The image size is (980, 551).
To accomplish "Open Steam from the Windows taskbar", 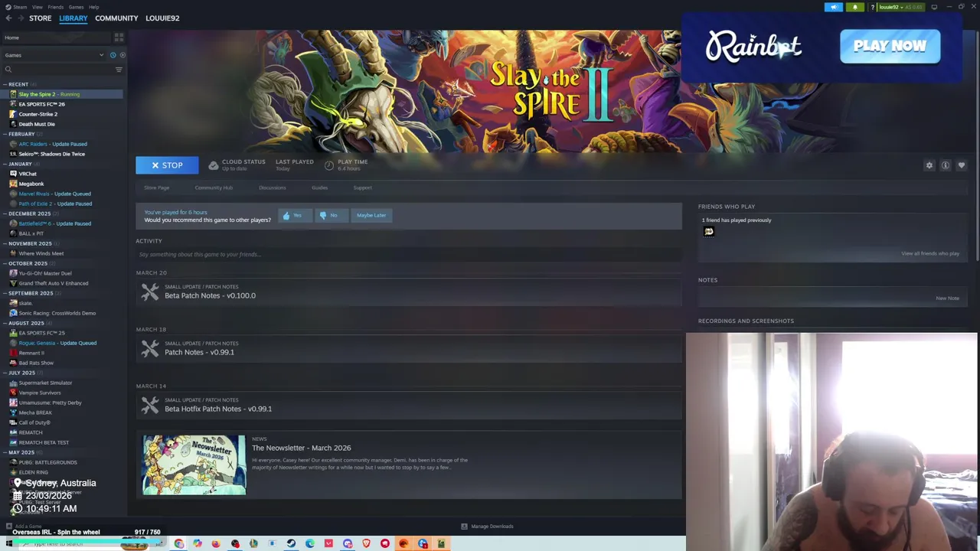I will [x=291, y=543].
